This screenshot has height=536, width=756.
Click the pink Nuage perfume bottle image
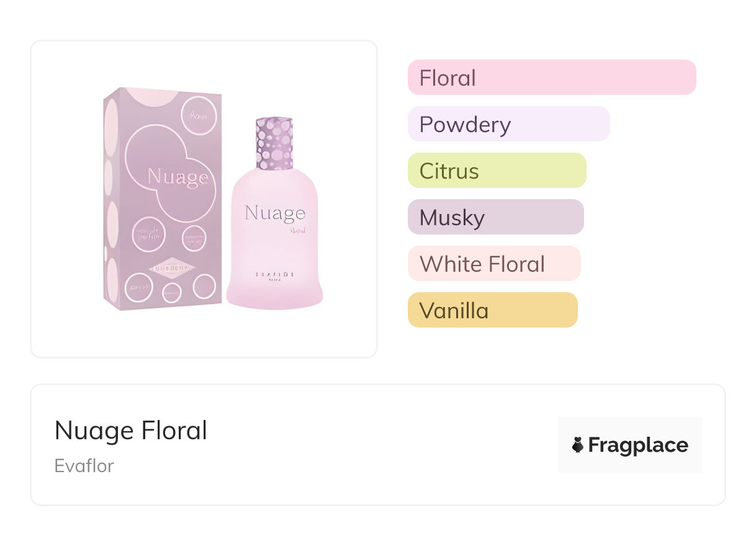[274, 248]
